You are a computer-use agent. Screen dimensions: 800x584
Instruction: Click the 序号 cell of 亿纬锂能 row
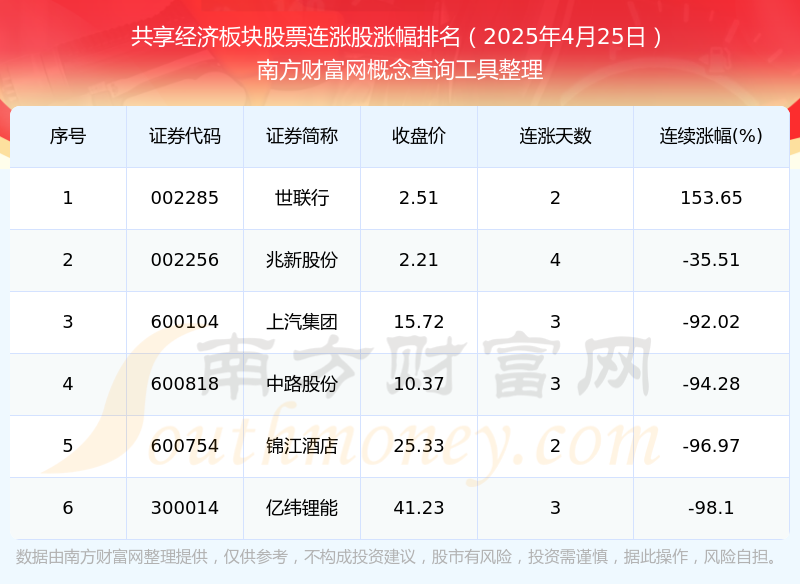(x=68, y=508)
